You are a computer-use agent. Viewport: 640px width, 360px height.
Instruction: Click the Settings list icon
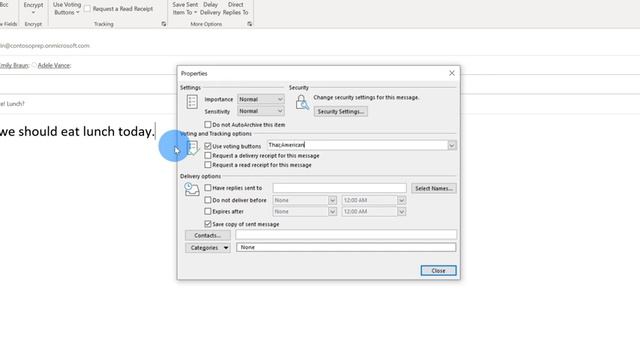[x=192, y=102]
